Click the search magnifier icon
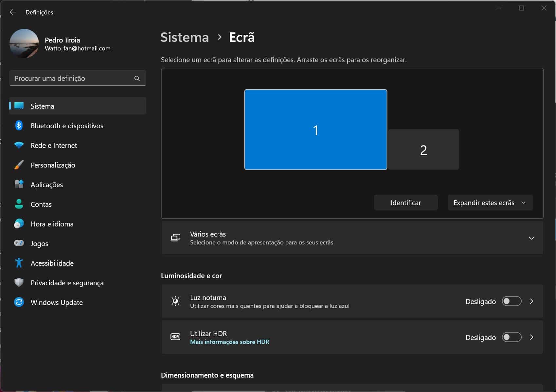Image resolution: width=556 pixels, height=392 pixels. tap(137, 79)
